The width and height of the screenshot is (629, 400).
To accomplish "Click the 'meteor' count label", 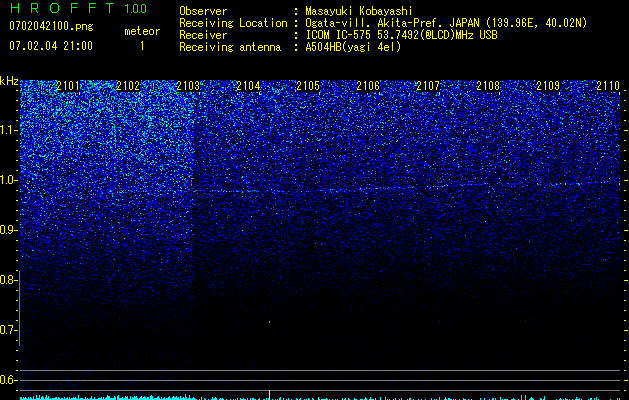I will (x=142, y=31).
